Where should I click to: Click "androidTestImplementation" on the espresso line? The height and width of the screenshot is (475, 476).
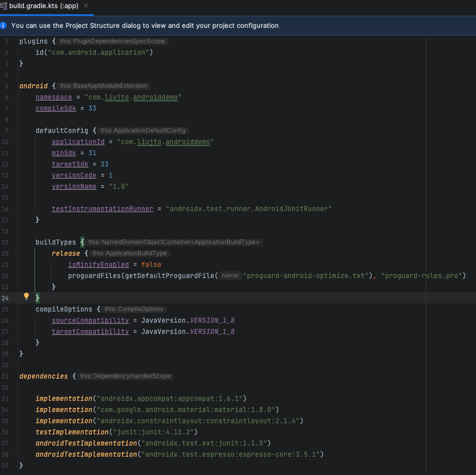pyautogui.click(x=86, y=454)
